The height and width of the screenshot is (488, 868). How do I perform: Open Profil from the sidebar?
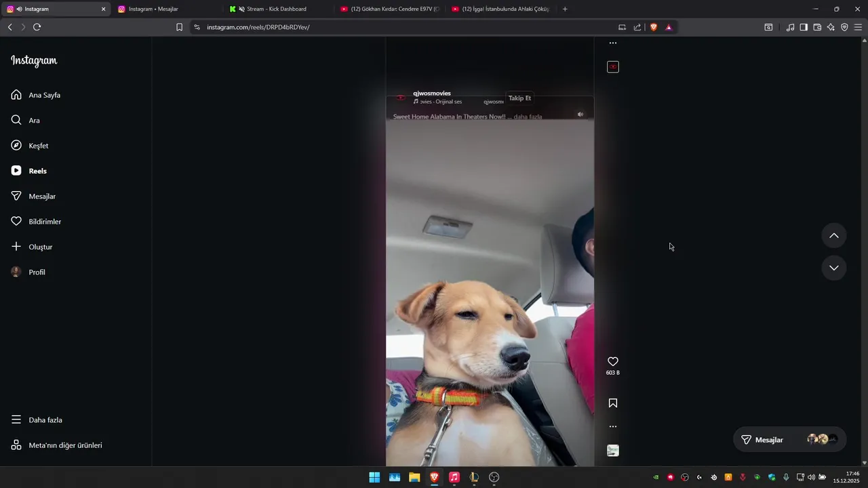pyautogui.click(x=29, y=272)
